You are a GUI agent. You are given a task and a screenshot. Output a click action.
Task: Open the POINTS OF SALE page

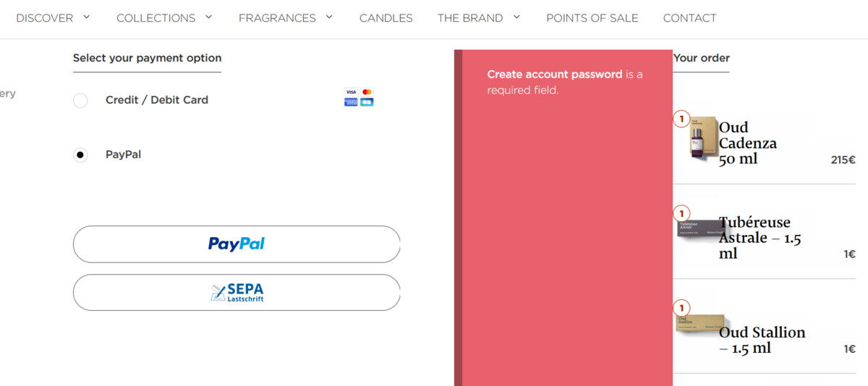[592, 18]
